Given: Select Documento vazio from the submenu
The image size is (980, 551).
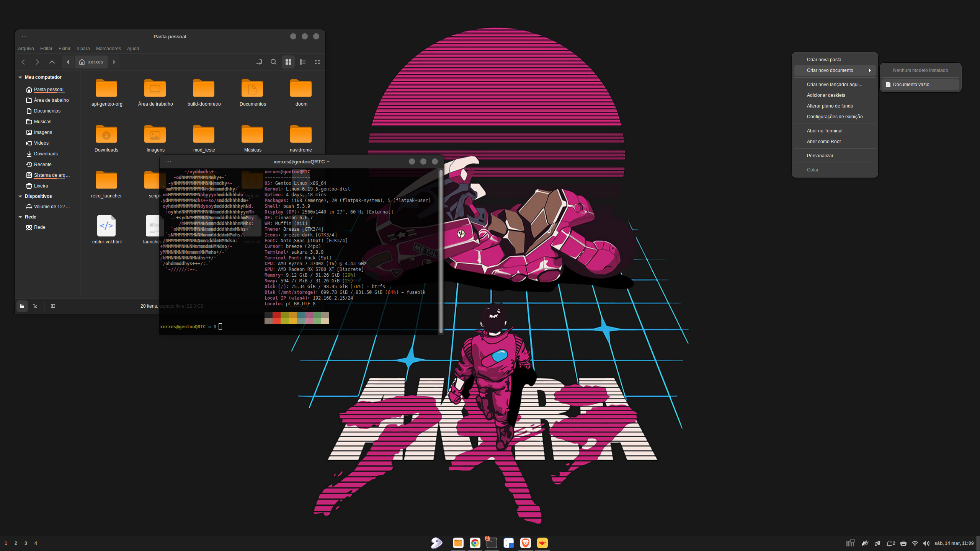Looking at the screenshot, I should click(x=911, y=85).
